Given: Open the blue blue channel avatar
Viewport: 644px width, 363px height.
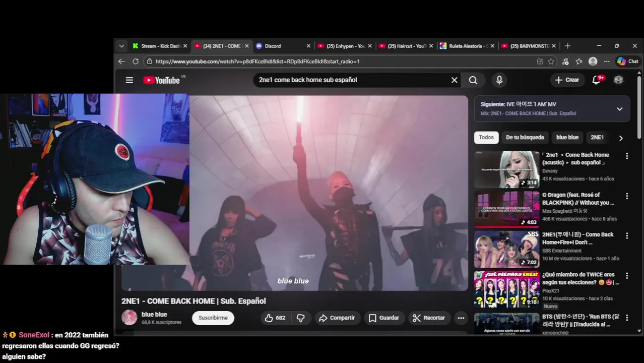Looking at the screenshot, I should coord(130,318).
